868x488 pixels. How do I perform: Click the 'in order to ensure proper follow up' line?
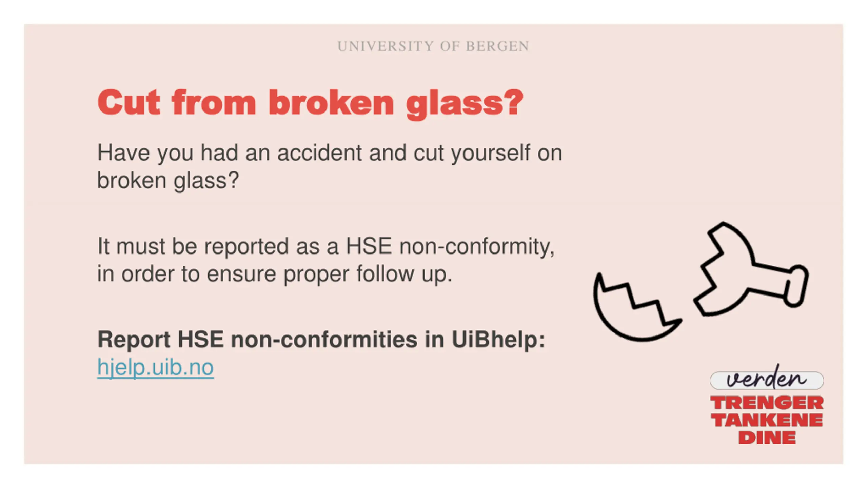click(275, 274)
